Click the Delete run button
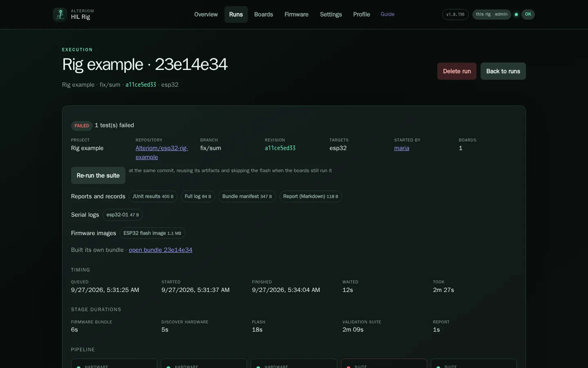This screenshot has height=368, width=588. pos(457,71)
